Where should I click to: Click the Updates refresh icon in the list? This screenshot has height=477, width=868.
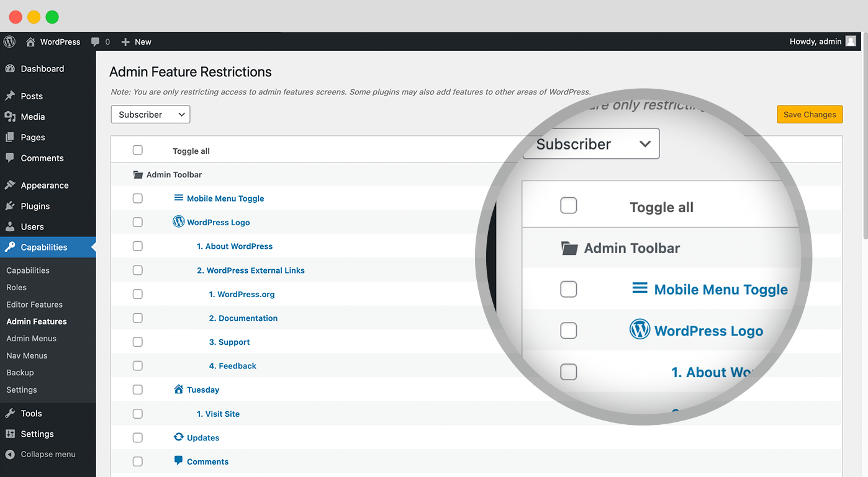click(x=178, y=437)
